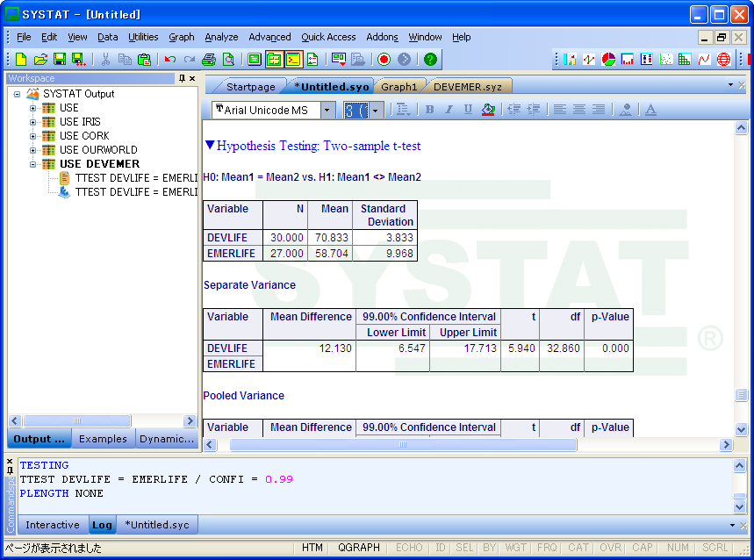This screenshot has width=754, height=560.
Task: Insert image with picture icon
Action: (625, 110)
